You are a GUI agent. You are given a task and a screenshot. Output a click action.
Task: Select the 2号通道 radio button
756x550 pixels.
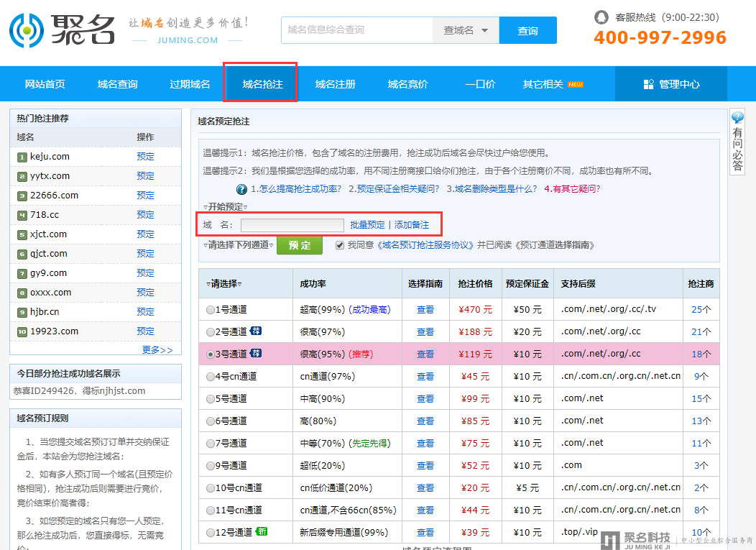[211, 332]
